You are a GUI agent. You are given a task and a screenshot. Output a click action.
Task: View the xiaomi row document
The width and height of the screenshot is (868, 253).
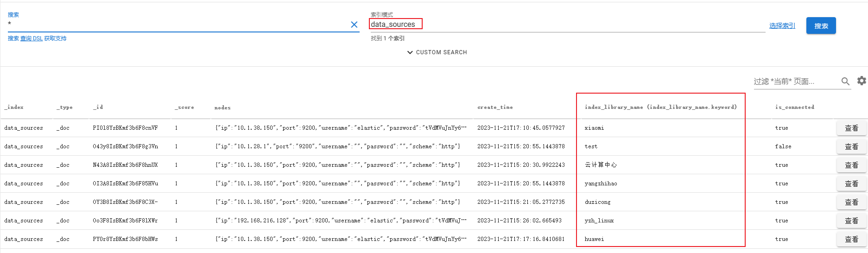click(x=851, y=128)
